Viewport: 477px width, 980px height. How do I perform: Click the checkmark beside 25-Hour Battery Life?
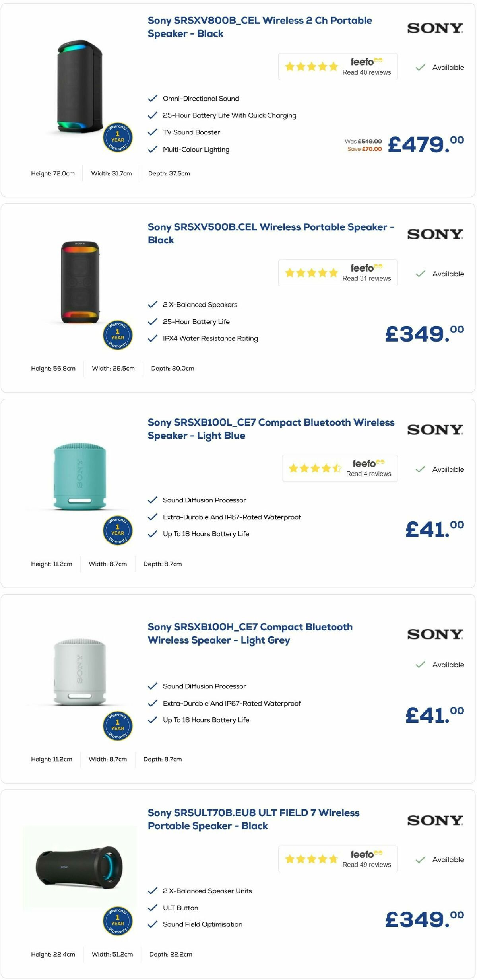pos(152,321)
